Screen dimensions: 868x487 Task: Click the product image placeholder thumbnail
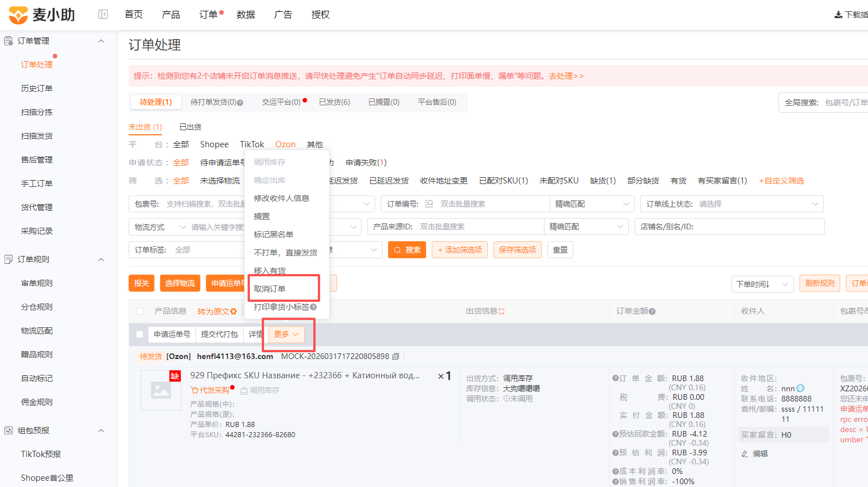pyautogui.click(x=161, y=390)
